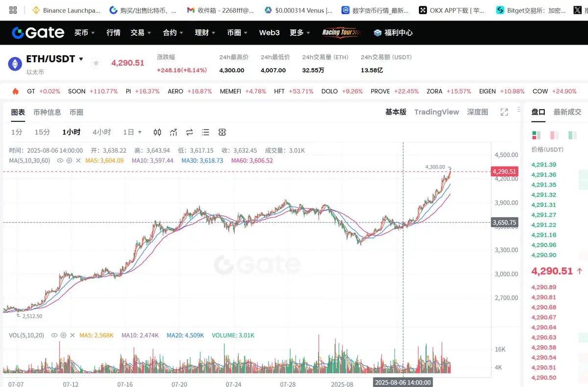Viewport: 588px width, 387px height.
Task: Switch chart to TradingView
Action: coord(437,112)
